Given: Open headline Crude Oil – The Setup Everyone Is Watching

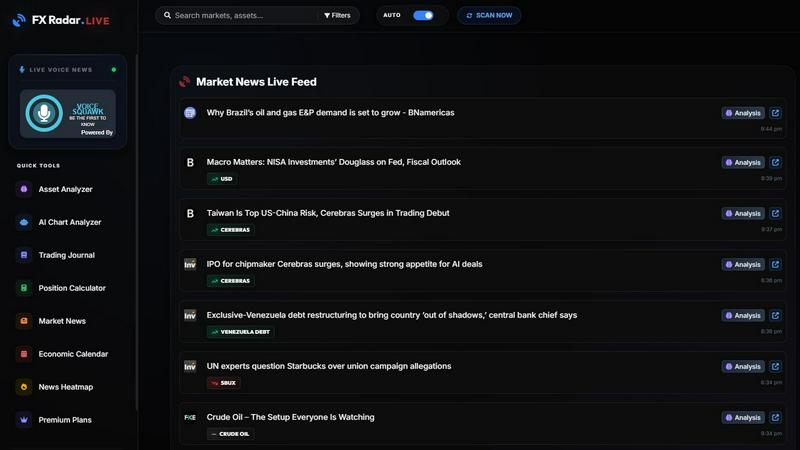Looking at the screenshot, I should pyautogui.click(x=290, y=417).
